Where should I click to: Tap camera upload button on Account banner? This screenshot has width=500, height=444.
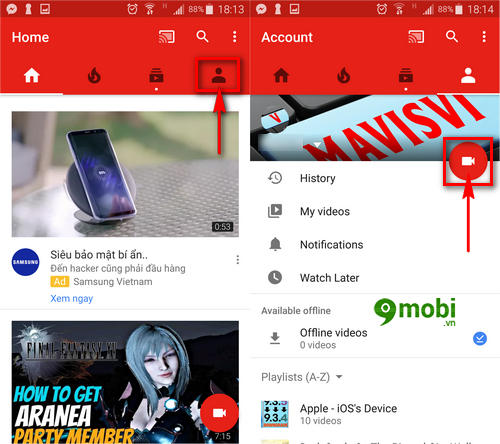pos(468,161)
